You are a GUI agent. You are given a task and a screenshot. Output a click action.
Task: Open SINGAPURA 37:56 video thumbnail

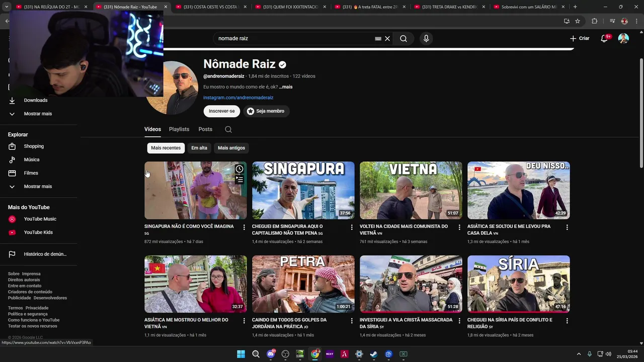[303, 190]
